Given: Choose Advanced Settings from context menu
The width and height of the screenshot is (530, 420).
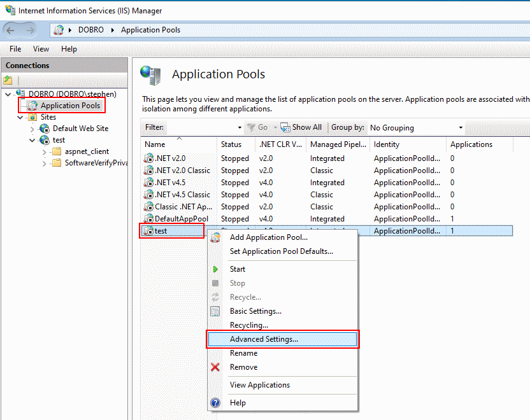Looking at the screenshot, I should tap(283, 339).
